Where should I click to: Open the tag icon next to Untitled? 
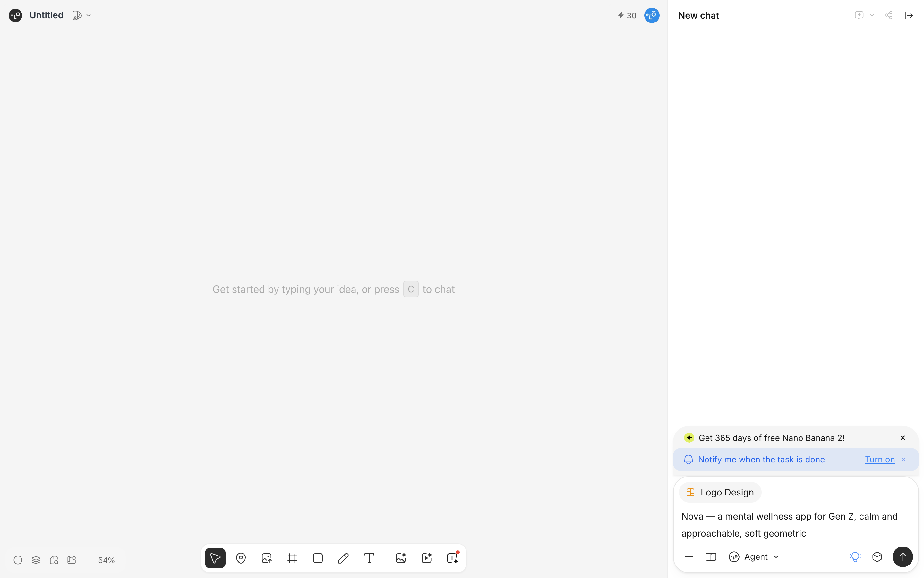click(x=77, y=15)
